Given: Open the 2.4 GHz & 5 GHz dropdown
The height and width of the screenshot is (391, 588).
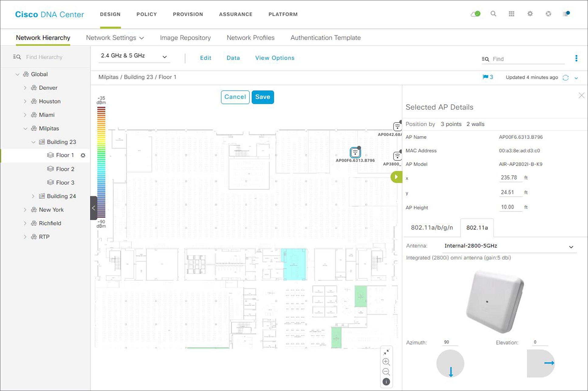Looking at the screenshot, I should point(134,56).
